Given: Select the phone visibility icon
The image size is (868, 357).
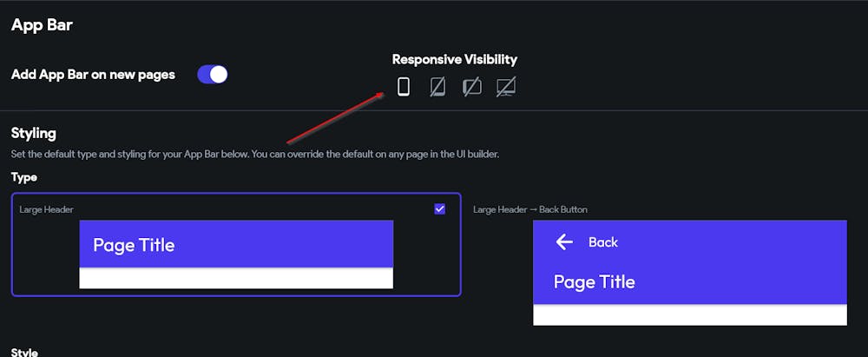Looking at the screenshot, I should 403,86.
